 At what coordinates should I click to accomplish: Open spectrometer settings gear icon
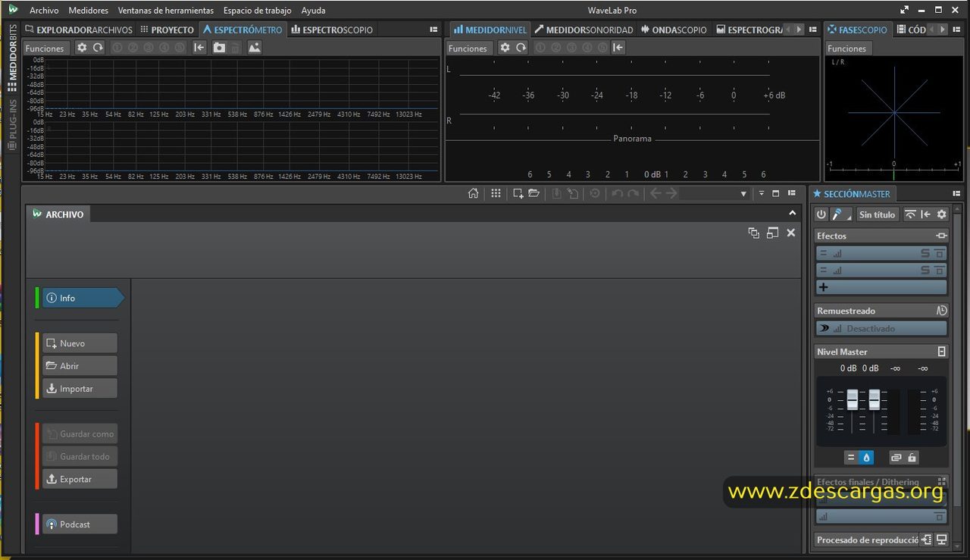tap(82, 48)
